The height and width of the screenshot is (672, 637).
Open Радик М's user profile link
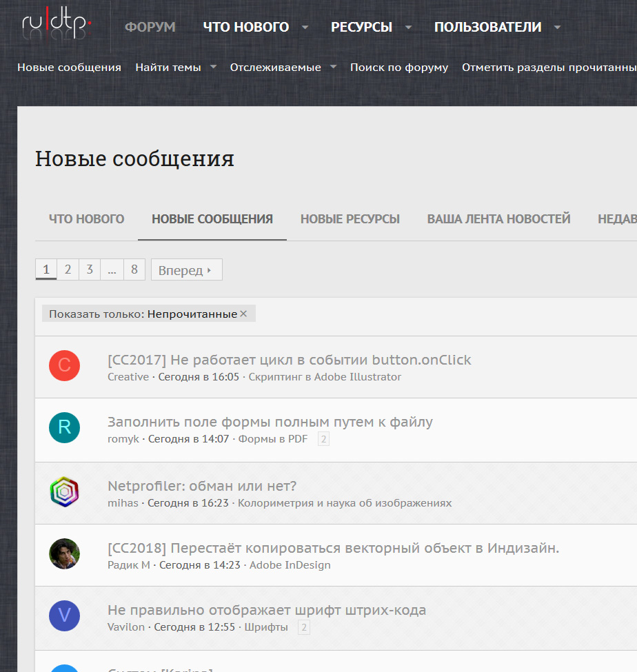(129, 565)
